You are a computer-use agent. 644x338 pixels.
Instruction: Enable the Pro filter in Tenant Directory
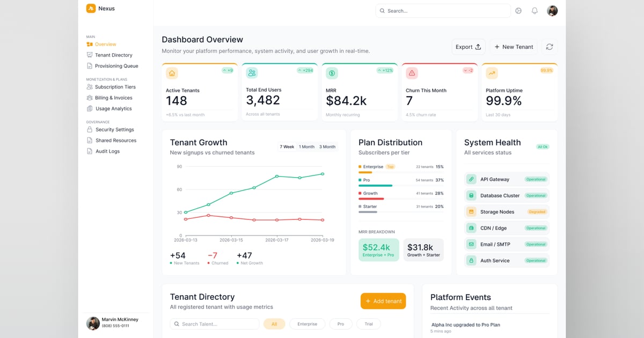click(x=340, y=324)
